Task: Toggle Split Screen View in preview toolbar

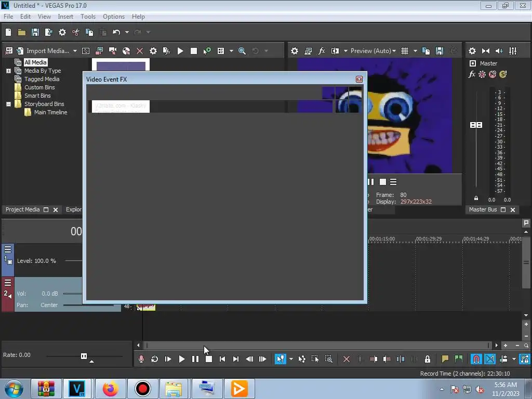Action: [x=335, y=51]
